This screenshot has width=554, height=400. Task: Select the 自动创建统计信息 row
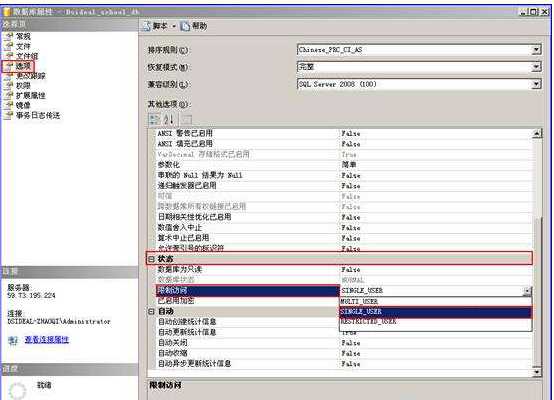click(247, 322)
